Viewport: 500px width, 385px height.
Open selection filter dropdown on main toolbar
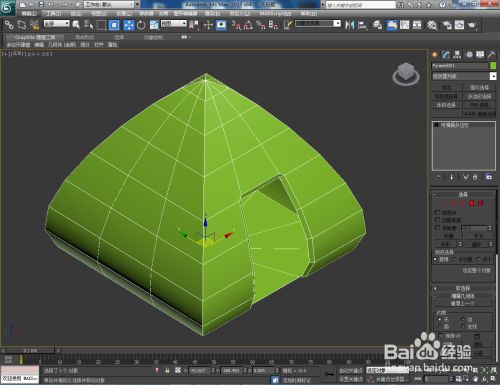tap(57, 24)
